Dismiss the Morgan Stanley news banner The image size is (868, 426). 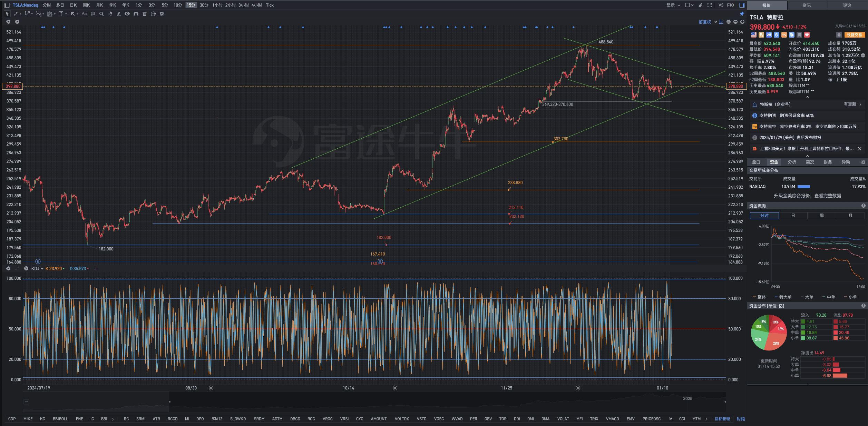point(860,149)
